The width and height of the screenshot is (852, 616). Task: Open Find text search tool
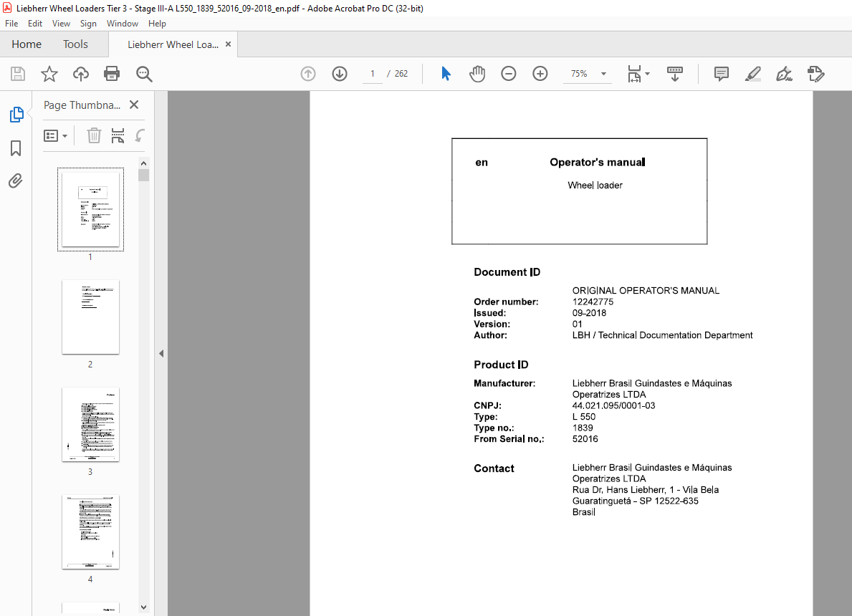pyautogui.click(x=144, y=74)
